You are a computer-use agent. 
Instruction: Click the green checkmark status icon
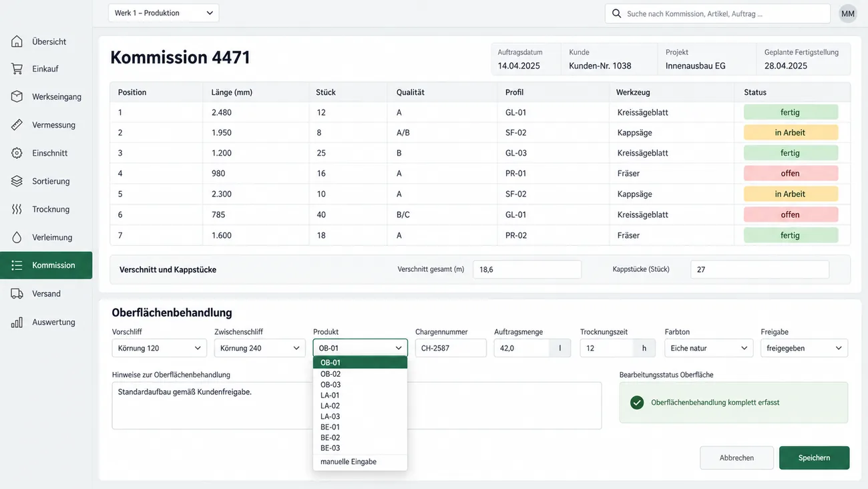point(637,402)
